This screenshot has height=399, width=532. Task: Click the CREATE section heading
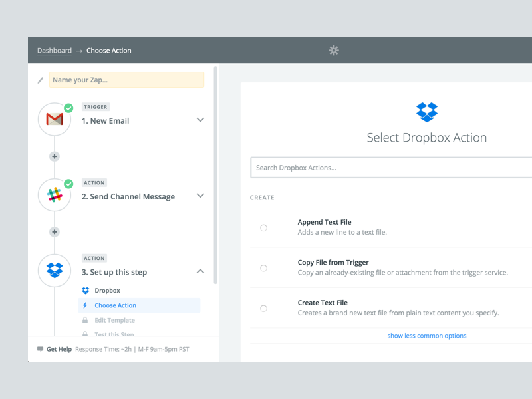[x=262, y=198]
